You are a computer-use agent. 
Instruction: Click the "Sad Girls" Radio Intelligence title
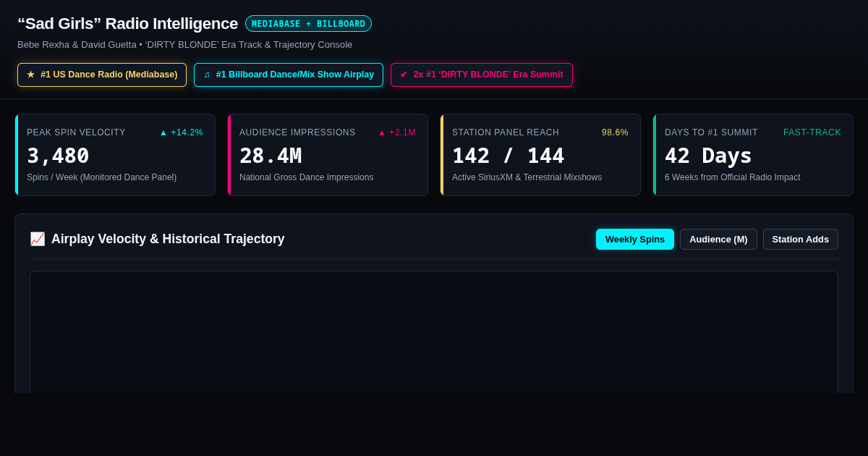128,24
